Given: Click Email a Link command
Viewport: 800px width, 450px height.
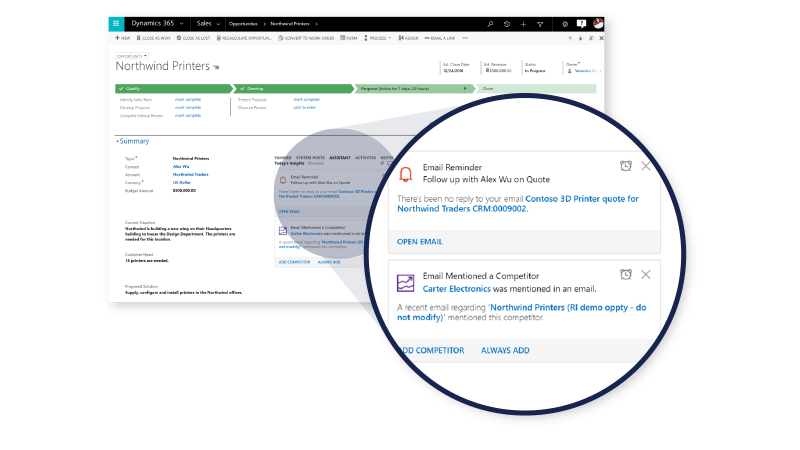Looking at the screenshot, I should [440, 38].
